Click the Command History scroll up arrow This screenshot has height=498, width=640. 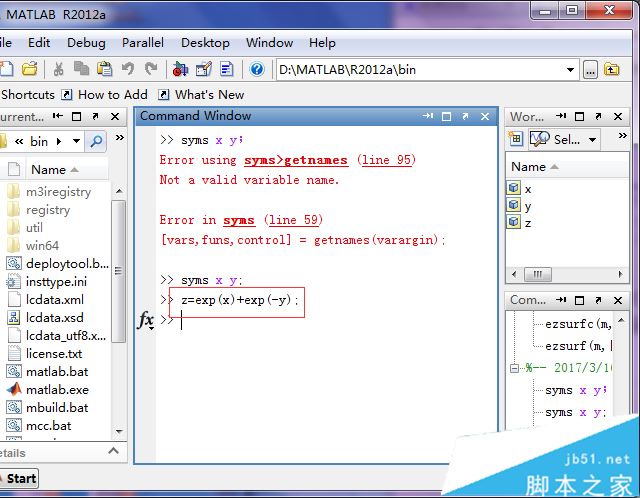click(x=621, y=320)
